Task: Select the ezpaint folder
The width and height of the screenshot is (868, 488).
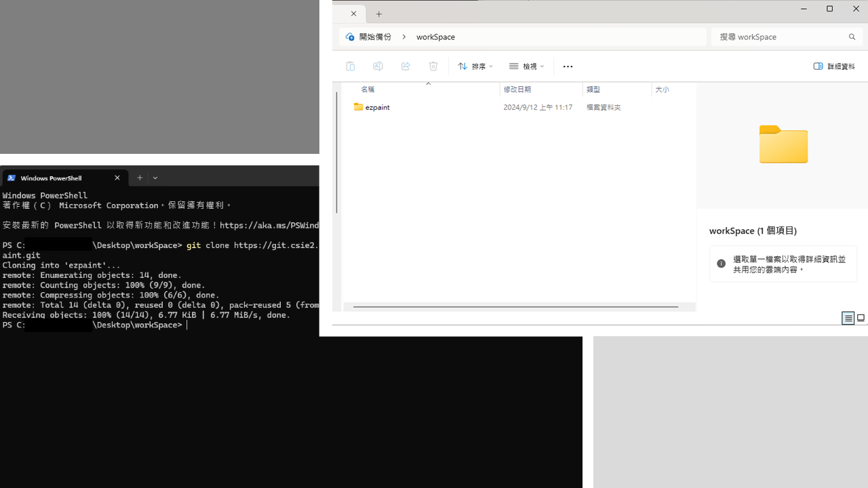Action: [x=377, y=107]
